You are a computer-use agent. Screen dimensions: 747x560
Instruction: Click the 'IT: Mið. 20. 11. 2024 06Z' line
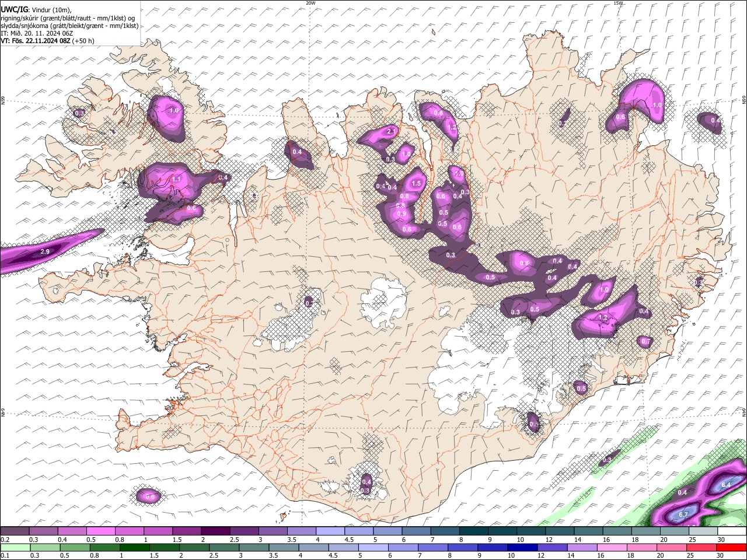click(37, 33)
